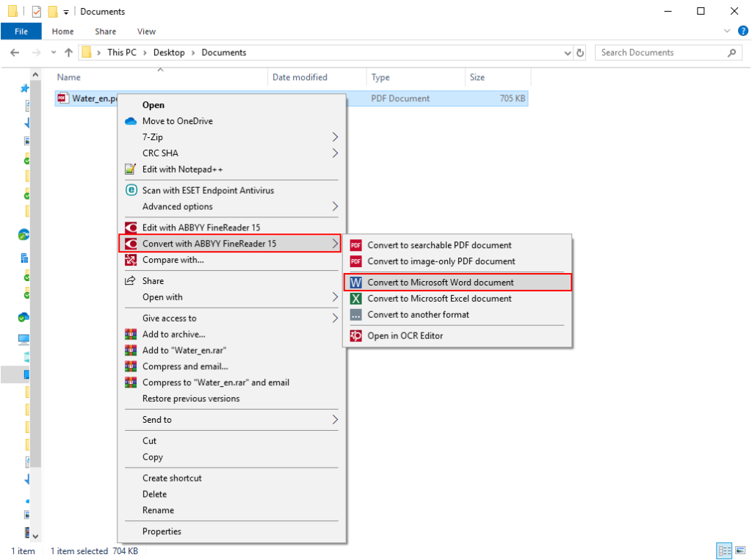Choose Convert to Microsoft Word document
Viewport: 752px width, 560px height.
(458, 283)
